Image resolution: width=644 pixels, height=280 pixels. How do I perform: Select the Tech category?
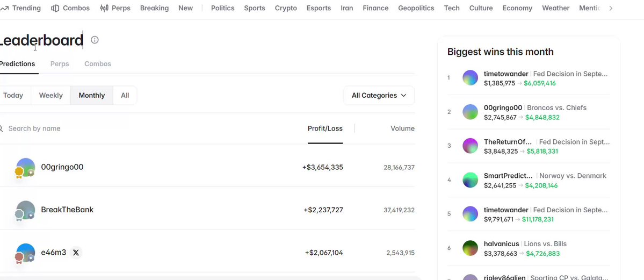[452, 8]
